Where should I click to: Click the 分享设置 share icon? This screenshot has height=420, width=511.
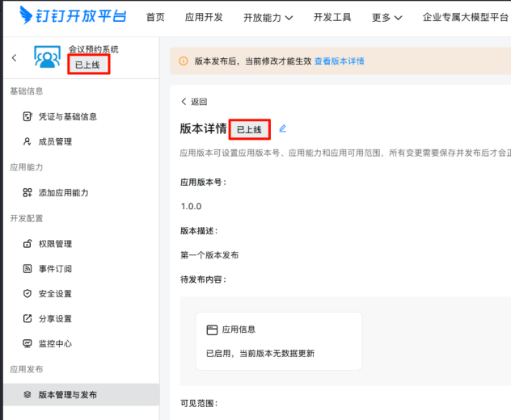[x=27, y=318]
